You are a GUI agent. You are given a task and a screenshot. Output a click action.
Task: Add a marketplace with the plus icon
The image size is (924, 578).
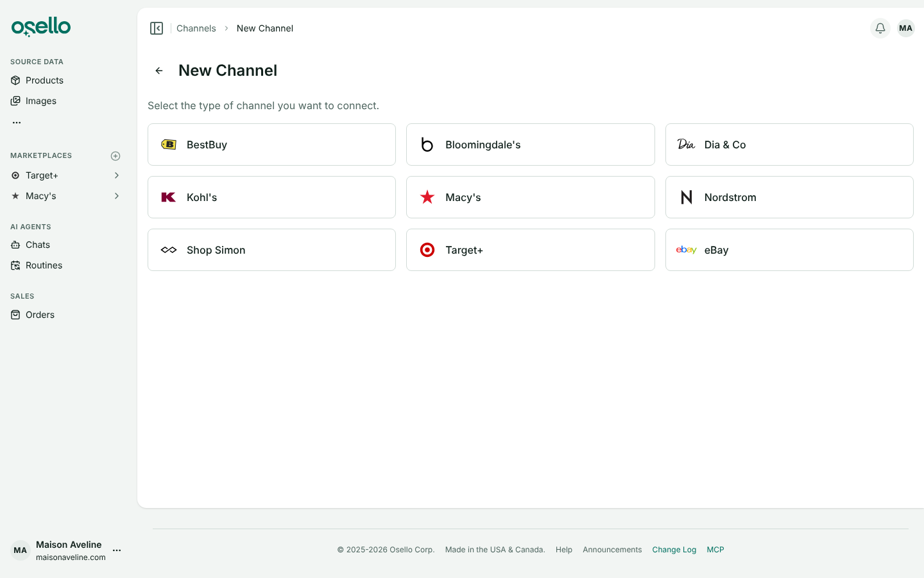click(x=116, y=156)
